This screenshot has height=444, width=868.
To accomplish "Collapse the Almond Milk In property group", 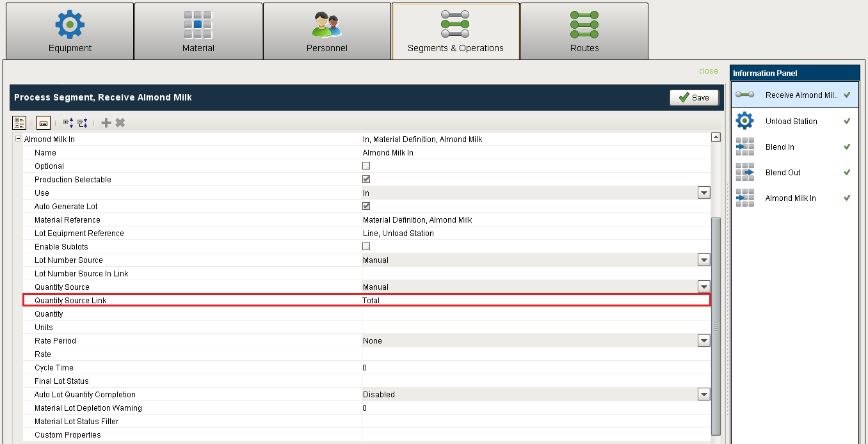I will click(x=19, y=139).
